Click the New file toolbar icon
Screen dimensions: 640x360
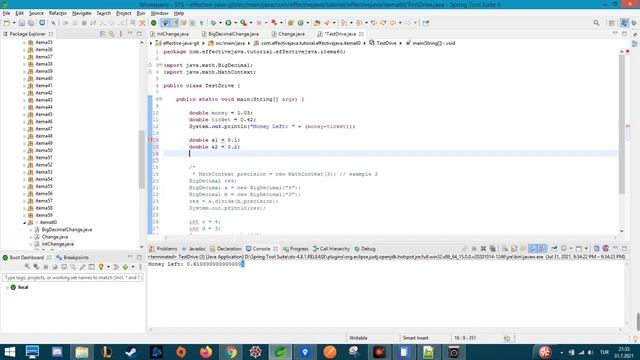point(7,23)
